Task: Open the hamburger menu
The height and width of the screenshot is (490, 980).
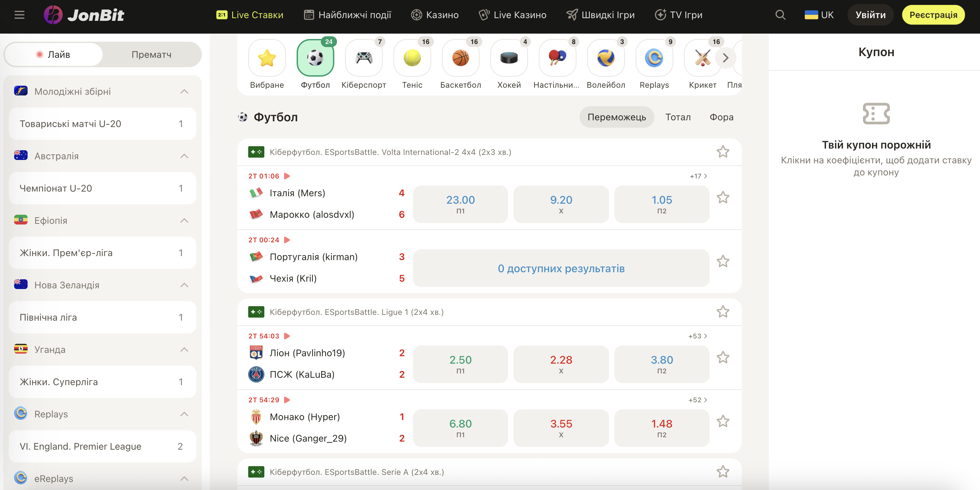Action: tap(20, 15)
